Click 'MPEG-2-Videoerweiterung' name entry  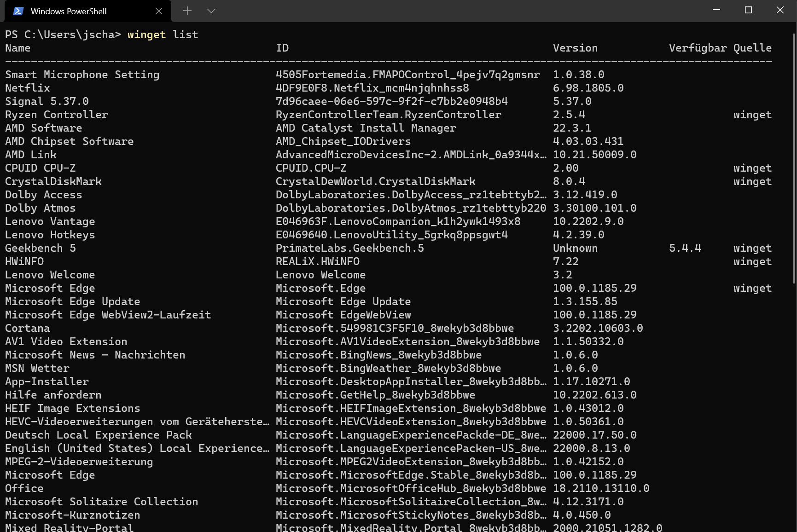click(79, 462)
